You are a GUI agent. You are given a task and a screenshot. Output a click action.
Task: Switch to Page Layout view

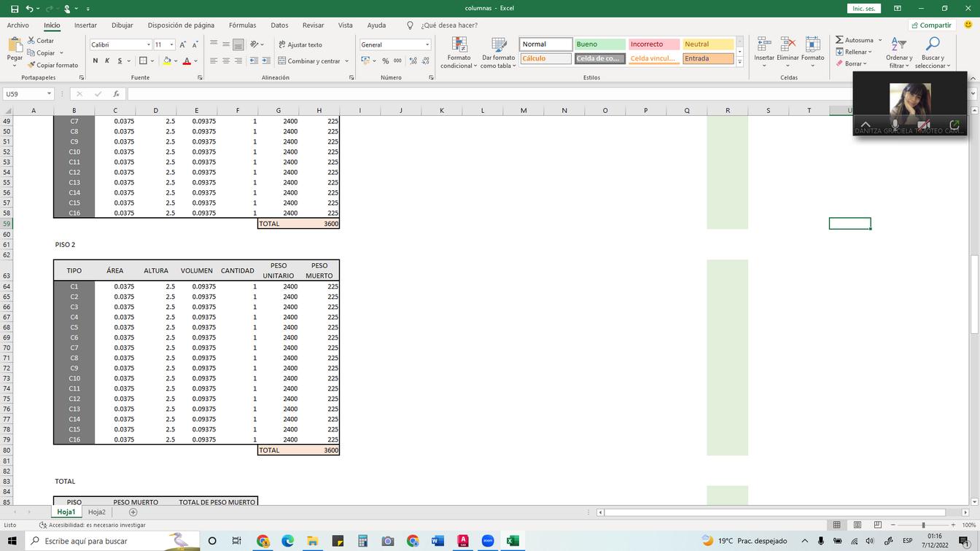tap(857, 525)
